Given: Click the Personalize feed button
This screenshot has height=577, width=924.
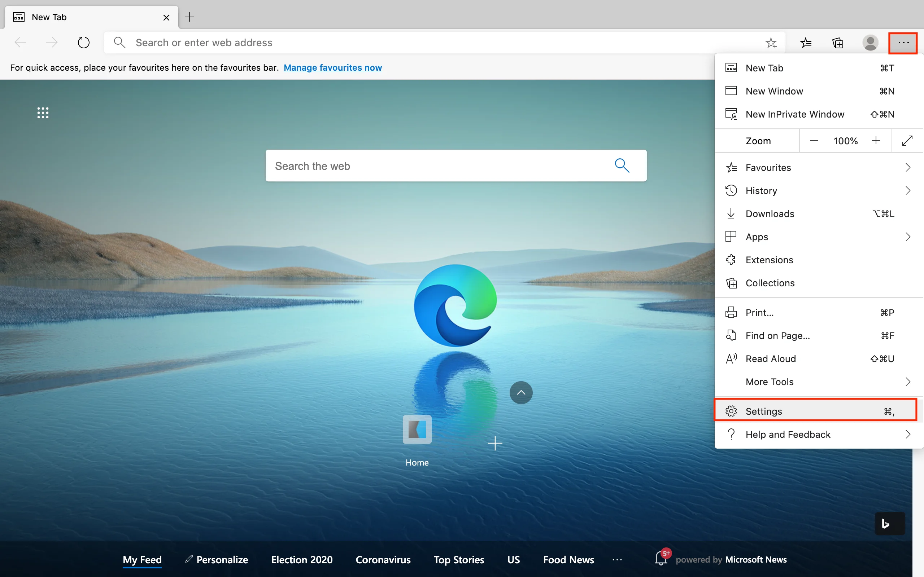Looking at the screenshot, I should (217, 559).
